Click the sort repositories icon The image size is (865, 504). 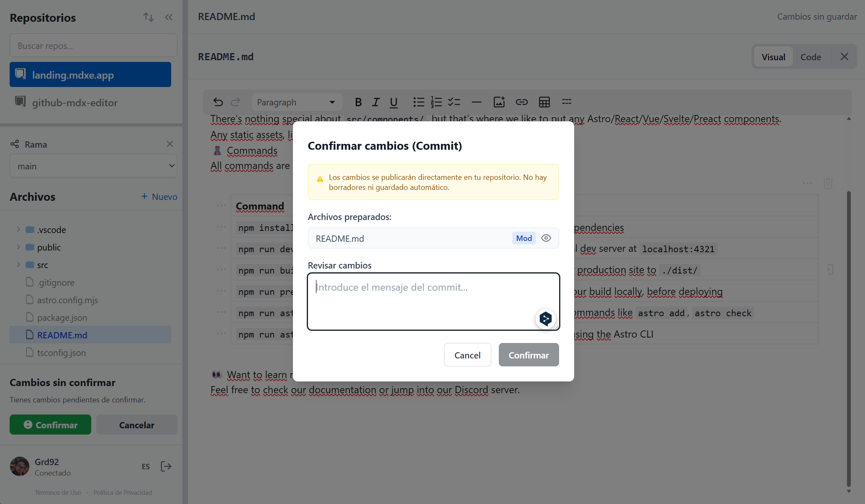tap(148, 17)
